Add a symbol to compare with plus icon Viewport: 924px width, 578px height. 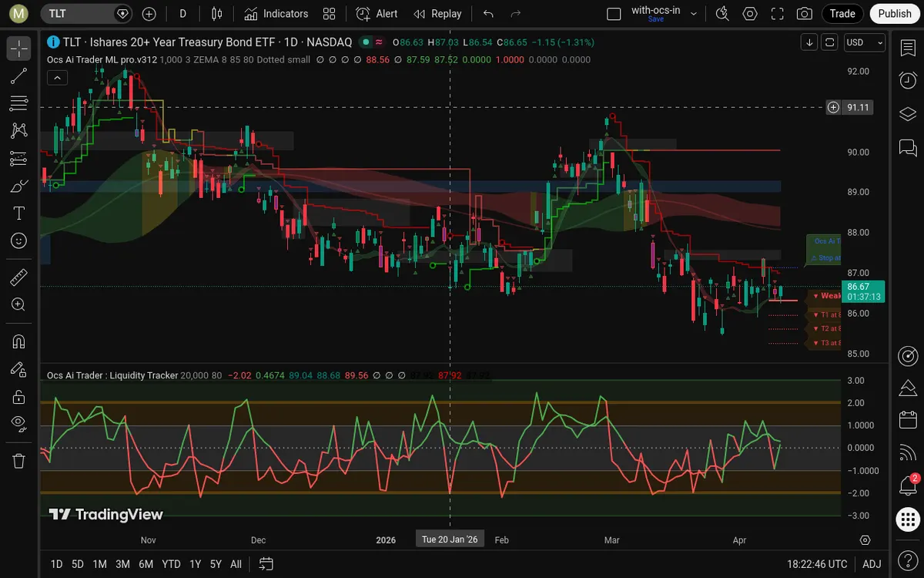pos(149,14)
